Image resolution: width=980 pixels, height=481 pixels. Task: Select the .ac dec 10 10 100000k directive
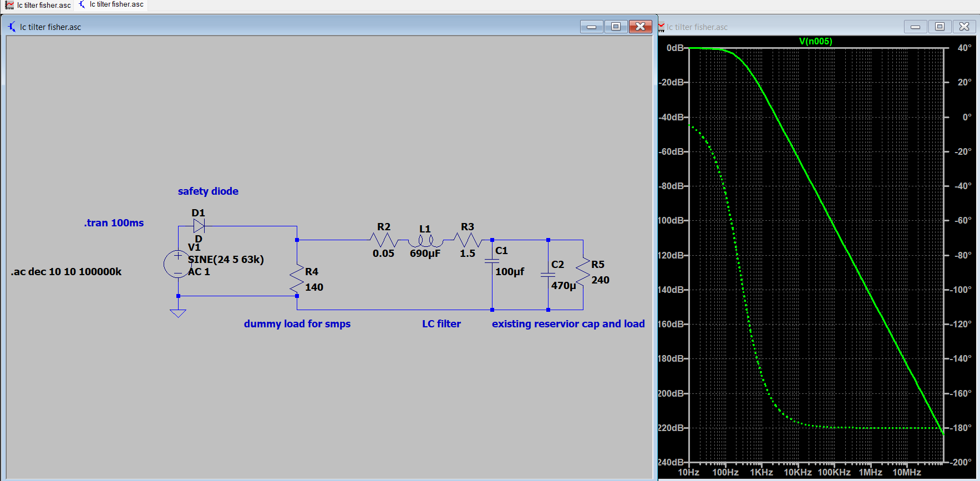[66, 271]
